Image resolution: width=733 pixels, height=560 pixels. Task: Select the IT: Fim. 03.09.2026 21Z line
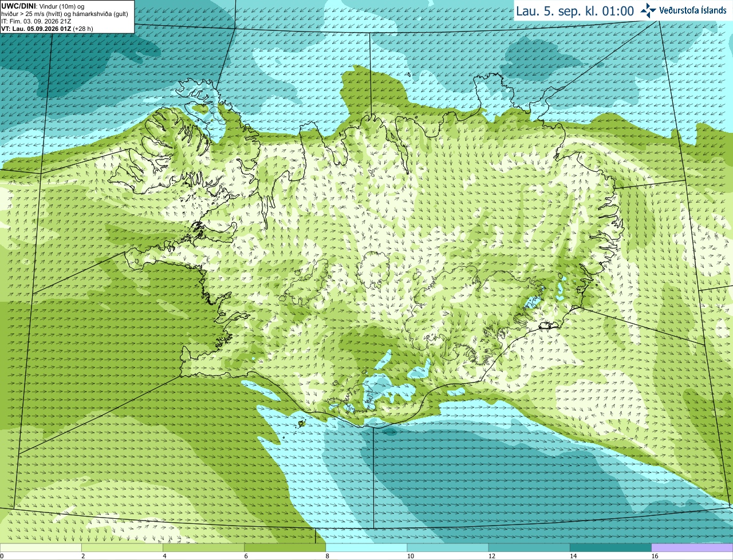point(36,21)
